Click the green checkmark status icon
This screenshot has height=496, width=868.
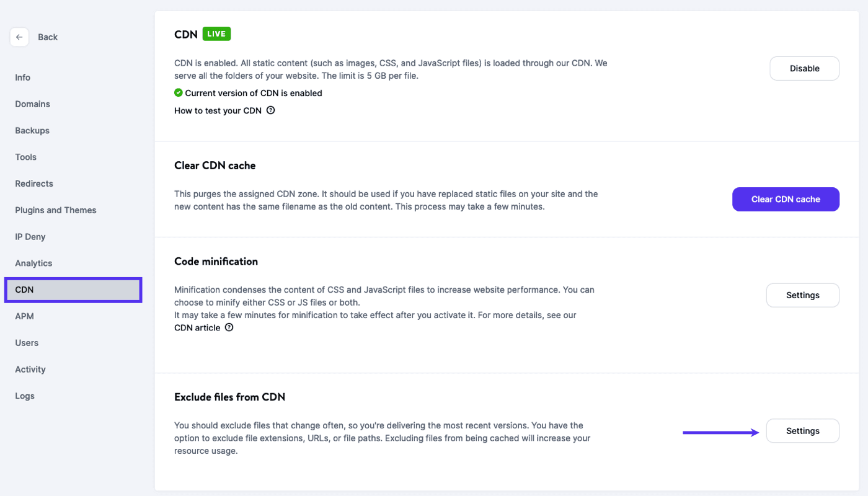click(x=179, y=92)
